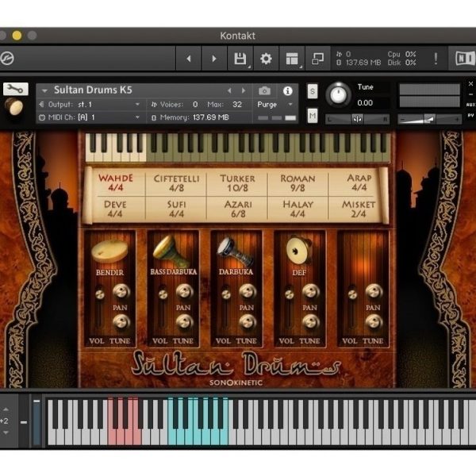Select the Turker 10/8 rhythm
This screenshot has height=476, width=476.
[x=237, y=183]
